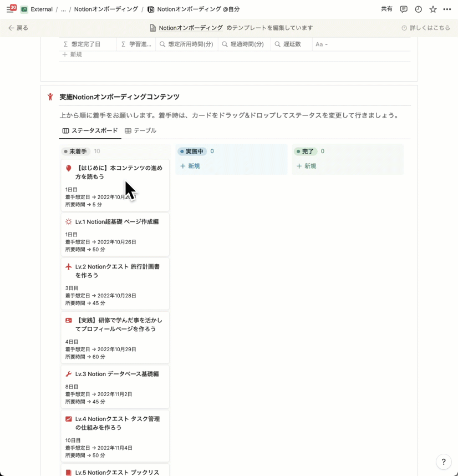Go back with the 戻る button

click(x=18, y=28)
